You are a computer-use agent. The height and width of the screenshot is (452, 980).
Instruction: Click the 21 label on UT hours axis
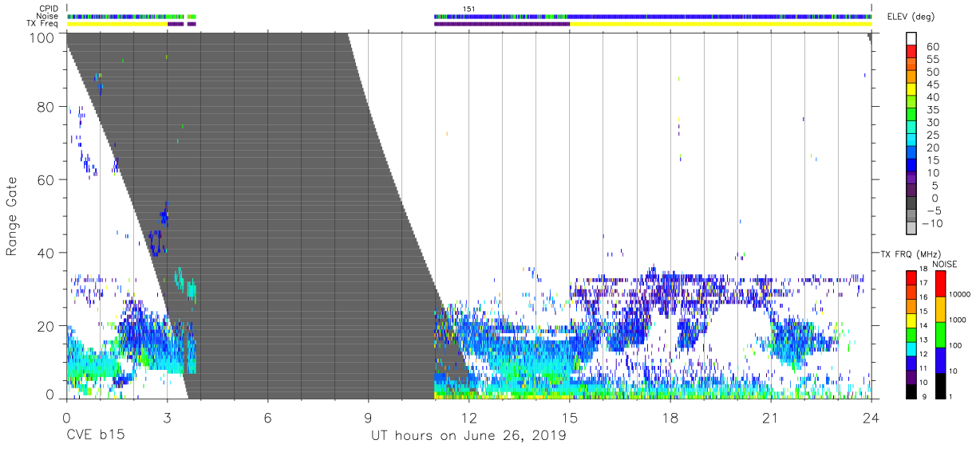[770, 417]
